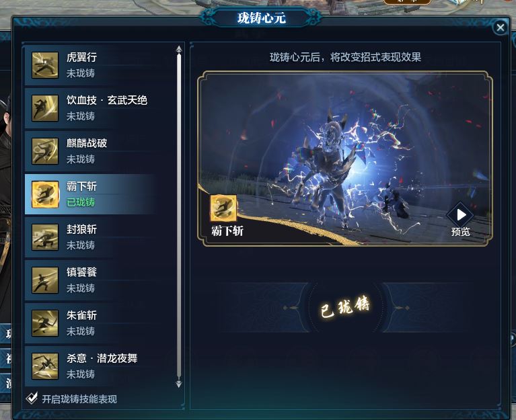Choose the 麒麟战破 skill icon
Viewport: 516px width, 420px height.
(x=45, y=151)
